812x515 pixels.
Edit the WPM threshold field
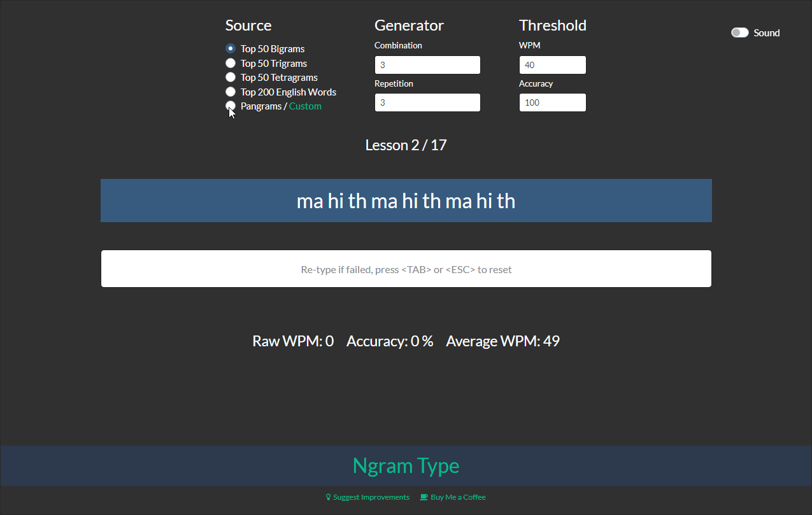pos(553,65)
